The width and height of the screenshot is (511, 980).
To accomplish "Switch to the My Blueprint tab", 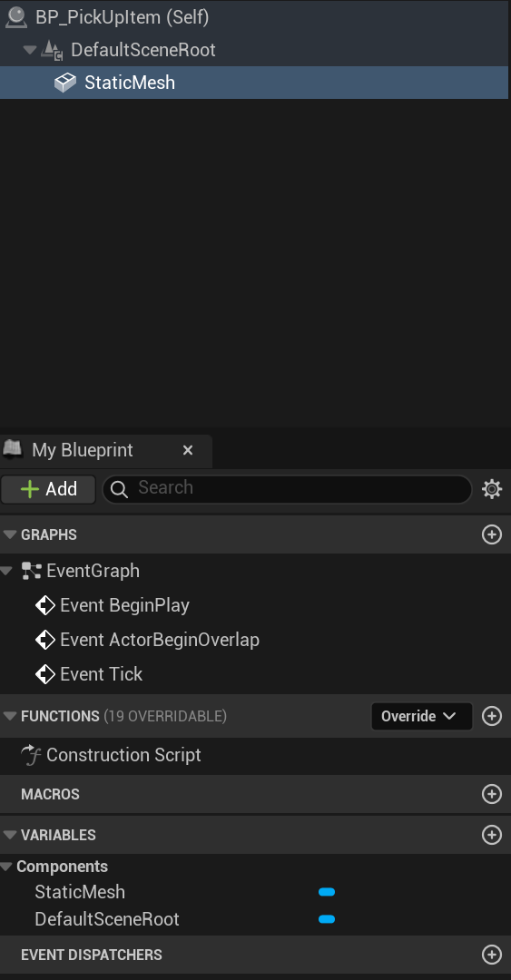I will pos(82,450).
